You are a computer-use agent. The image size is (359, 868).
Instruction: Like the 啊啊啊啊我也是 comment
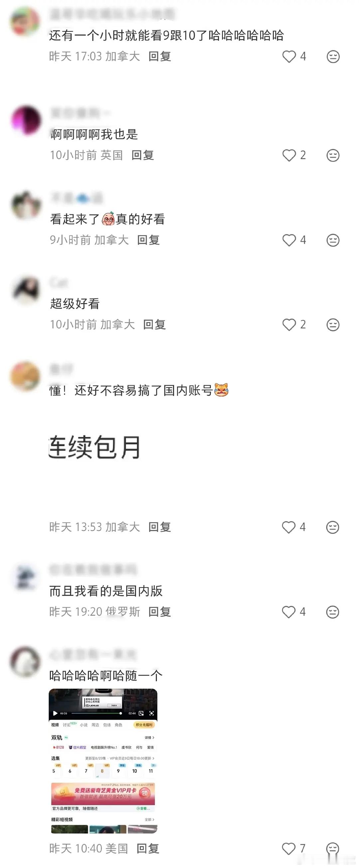click(x=289, y=155)
